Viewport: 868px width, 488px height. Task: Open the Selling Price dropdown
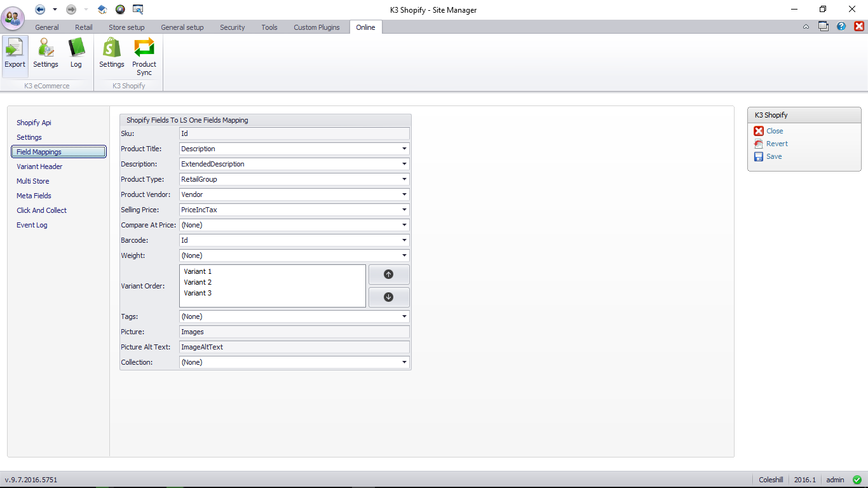pyautogui.click(x=404, y=210)
